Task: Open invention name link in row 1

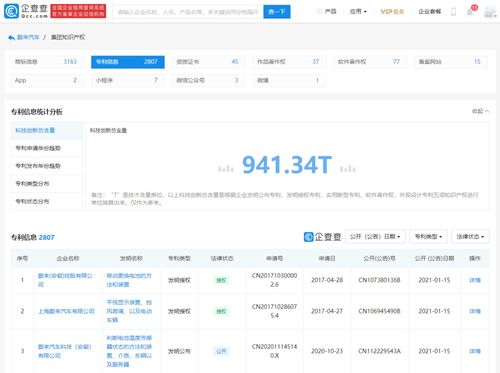Action: pyautogui.click(x=129, y=280)
